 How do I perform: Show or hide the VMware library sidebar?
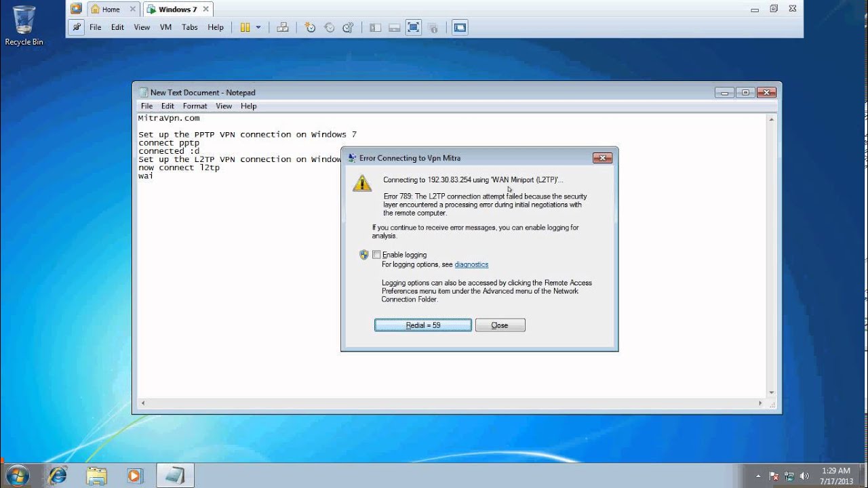pyautogui.click(x=375, y=27)
